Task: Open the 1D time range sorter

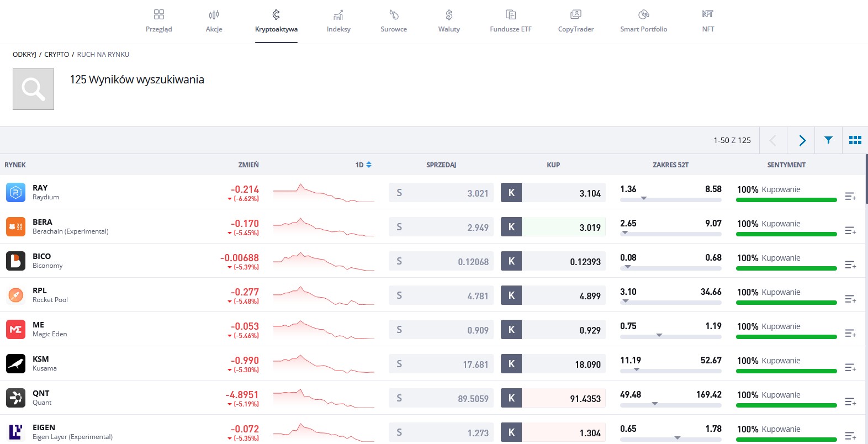Action: (363, 165)
